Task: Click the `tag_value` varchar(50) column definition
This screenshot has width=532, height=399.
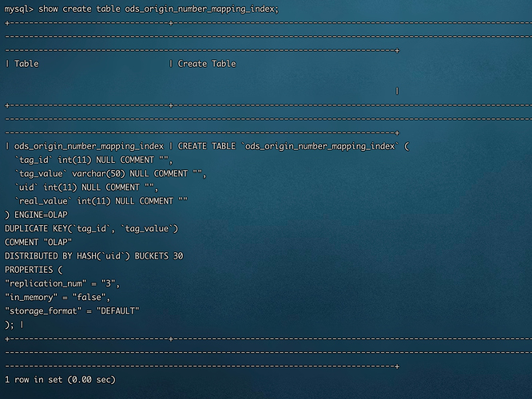Action: 111,174
